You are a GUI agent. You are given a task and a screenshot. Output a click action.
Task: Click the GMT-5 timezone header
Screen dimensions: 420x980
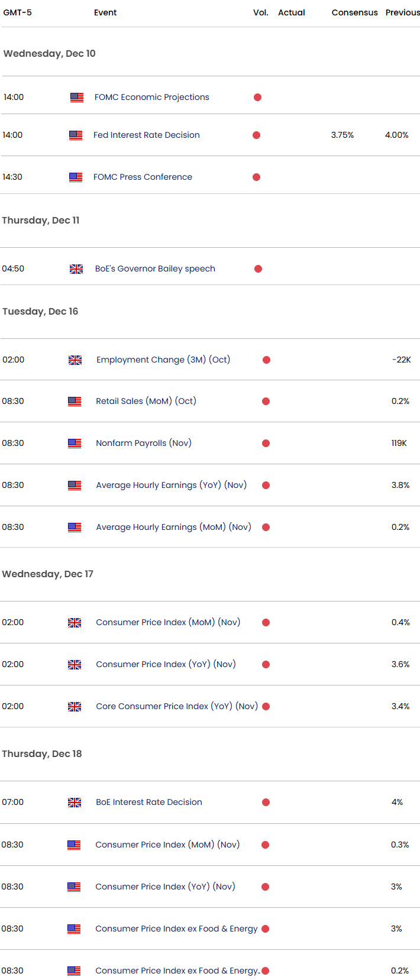click(x=18, y=12)
